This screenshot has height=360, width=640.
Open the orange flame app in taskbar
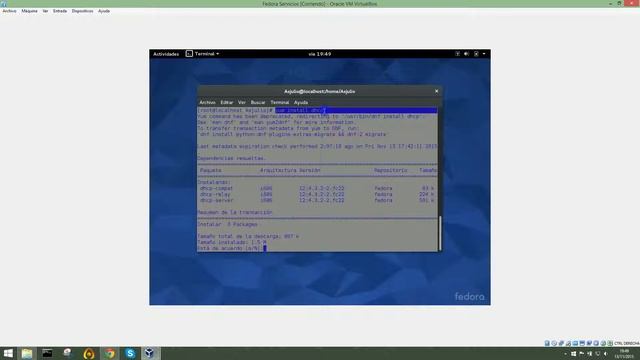point(89,353)
